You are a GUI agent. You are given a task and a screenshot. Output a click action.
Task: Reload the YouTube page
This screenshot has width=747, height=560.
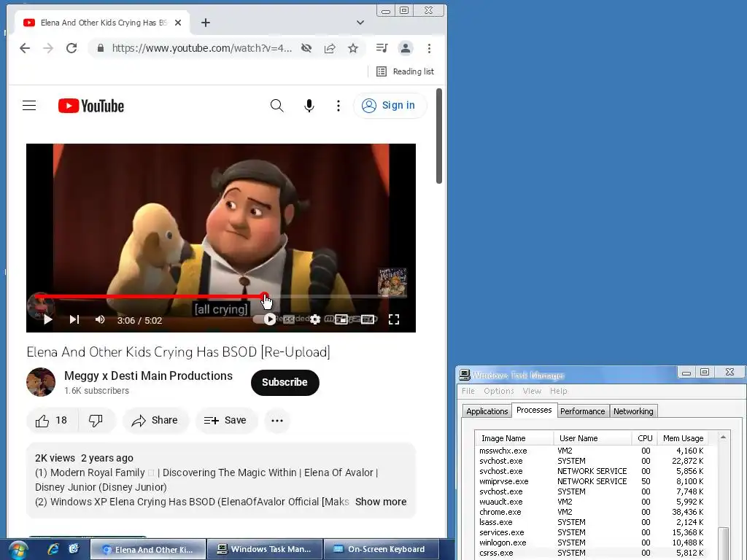point(71,48)
